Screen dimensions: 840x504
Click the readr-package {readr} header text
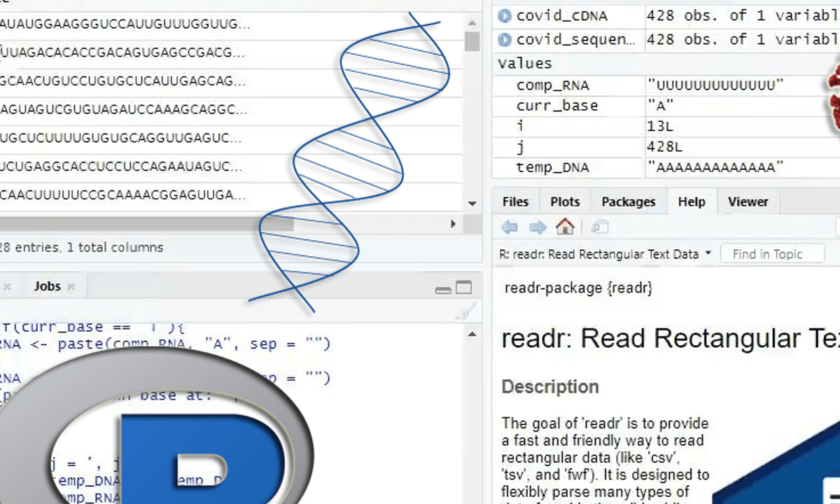578,288
